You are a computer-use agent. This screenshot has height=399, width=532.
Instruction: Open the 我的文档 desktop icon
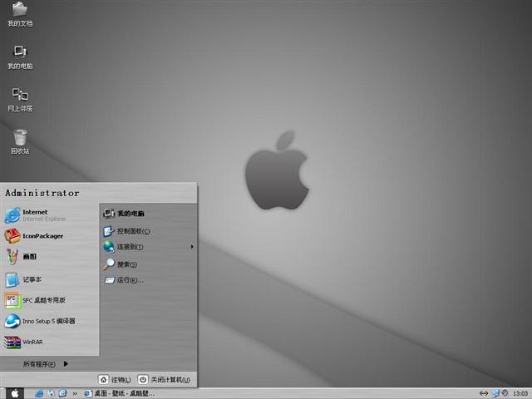click(x=20, y=14)
